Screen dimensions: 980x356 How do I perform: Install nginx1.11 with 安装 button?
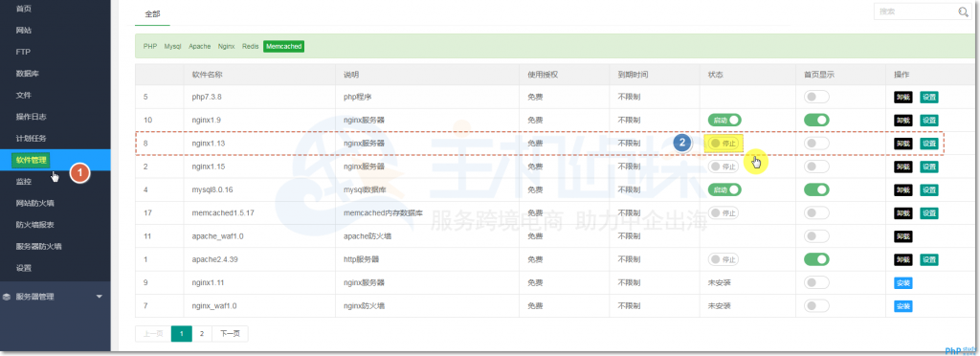903,283
